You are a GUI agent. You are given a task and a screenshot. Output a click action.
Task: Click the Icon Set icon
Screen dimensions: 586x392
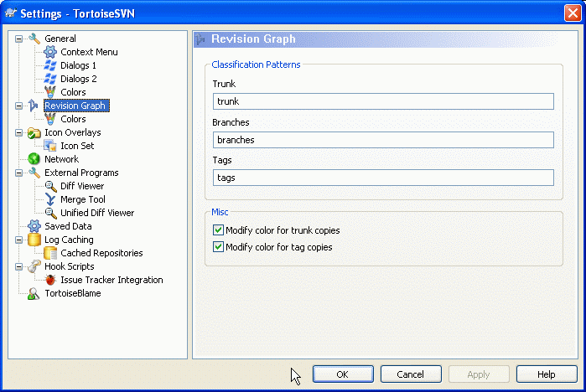[50, 146]
